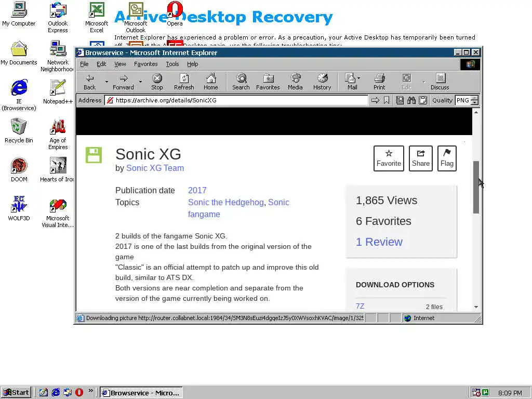Select the Recycle Bin desktop icon
This screenshot has height=399, width=532.
point(19,131)
